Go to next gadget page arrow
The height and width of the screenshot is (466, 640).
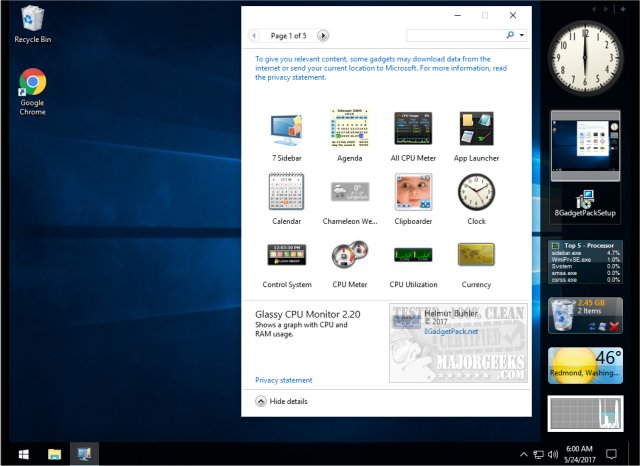pyautogui.click(x=323, y=35)
